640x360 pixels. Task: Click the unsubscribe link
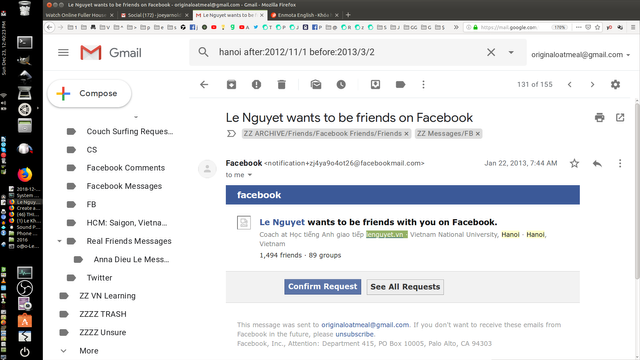354,334
